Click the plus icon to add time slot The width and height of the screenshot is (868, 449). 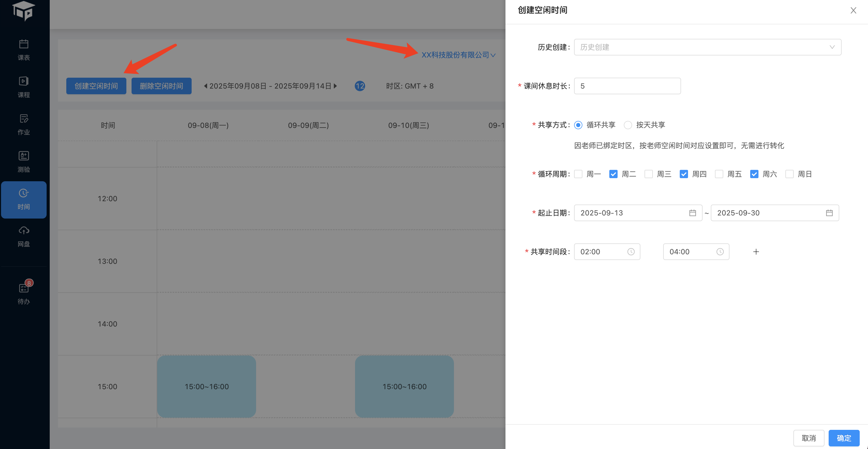pyautogui.click(x=756, y=252)
